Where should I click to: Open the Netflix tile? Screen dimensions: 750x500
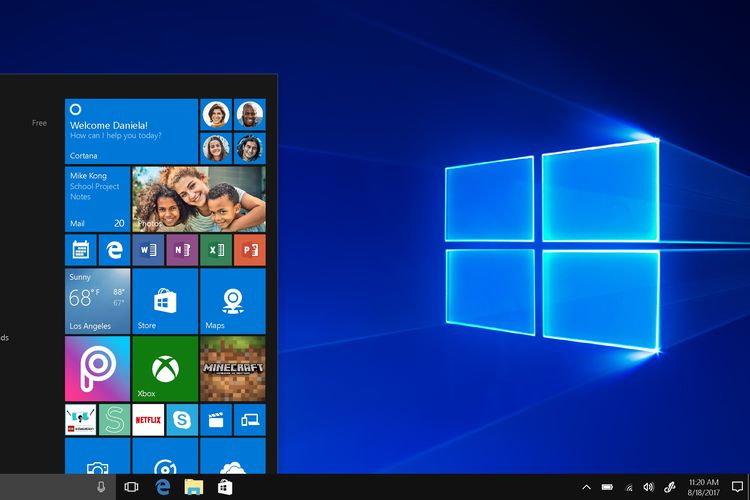click(x=148, y=419)
